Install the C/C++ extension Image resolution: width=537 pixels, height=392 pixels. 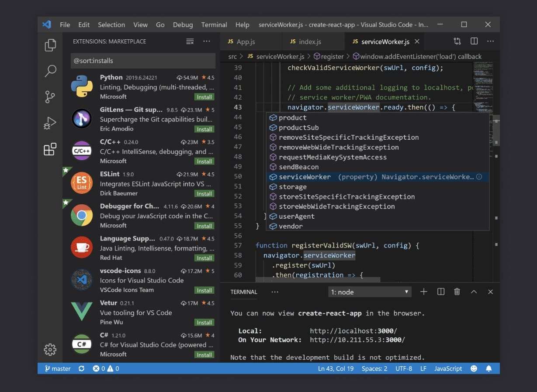tap(204, 162)
